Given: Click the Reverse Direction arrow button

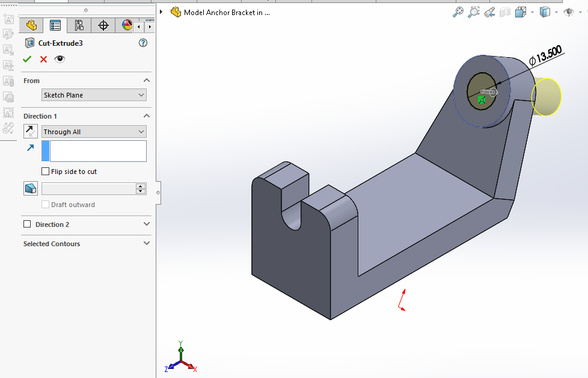Looking at the screenshot, I should (31, 131).
